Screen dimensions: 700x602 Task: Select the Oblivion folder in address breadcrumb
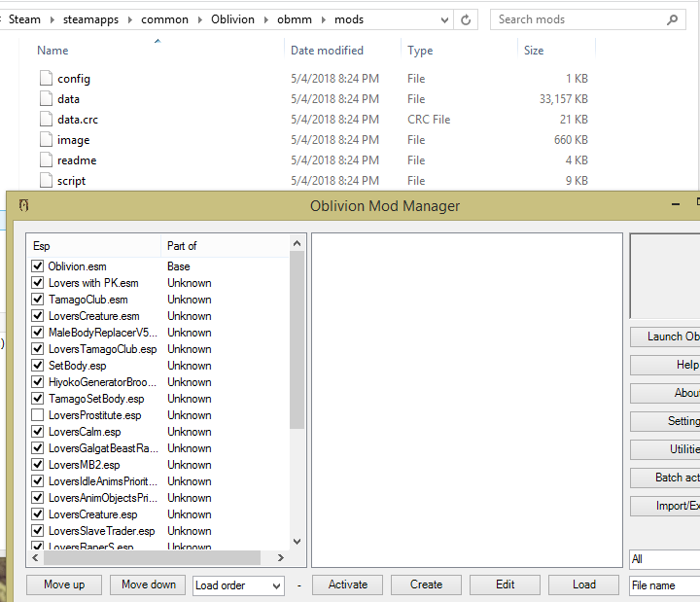coord(232,19)
